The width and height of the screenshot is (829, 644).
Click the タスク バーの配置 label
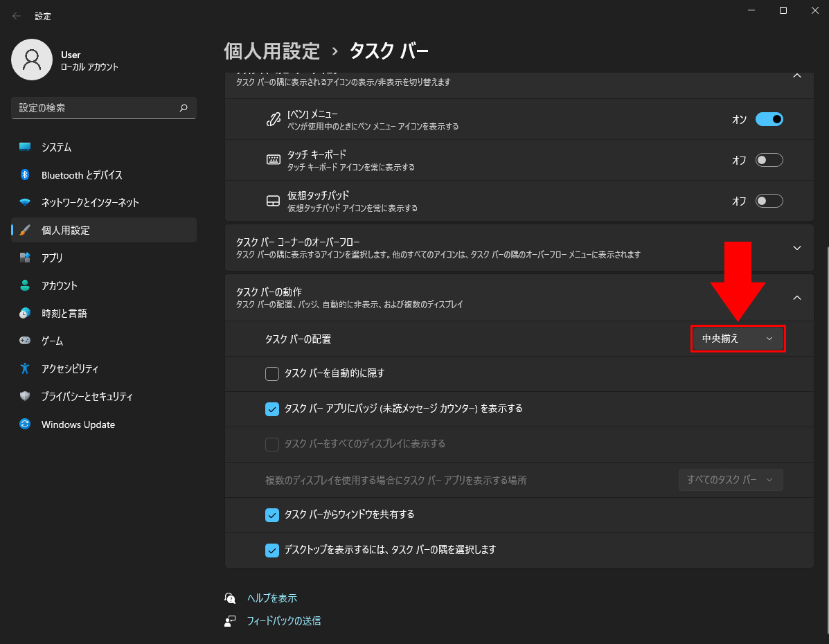point(298,339)
